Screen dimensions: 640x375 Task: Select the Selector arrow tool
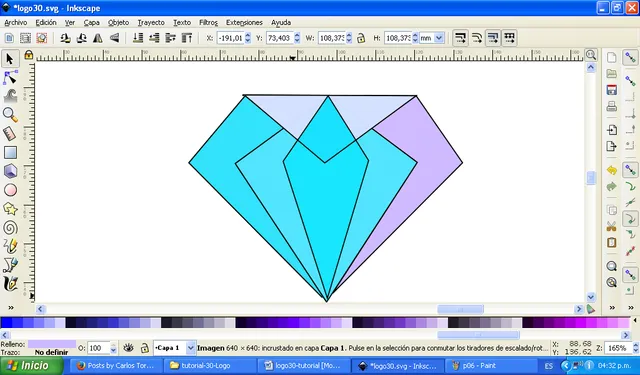pos(10,59)
